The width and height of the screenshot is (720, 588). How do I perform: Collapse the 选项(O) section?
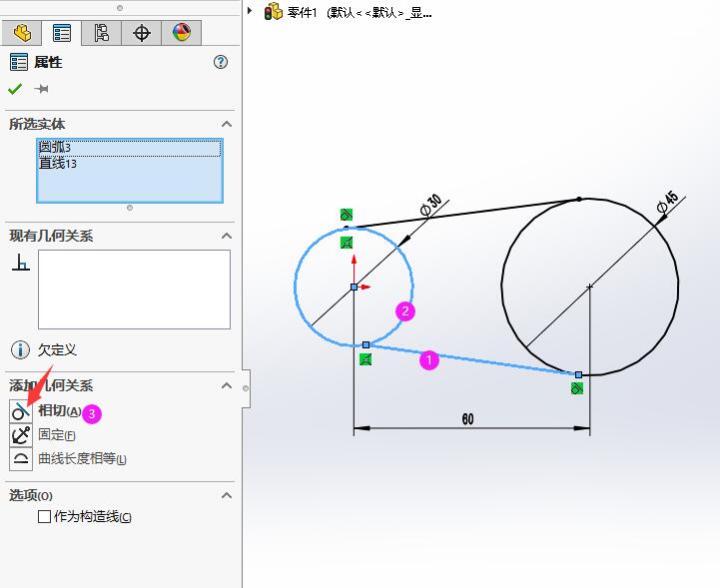227,496
